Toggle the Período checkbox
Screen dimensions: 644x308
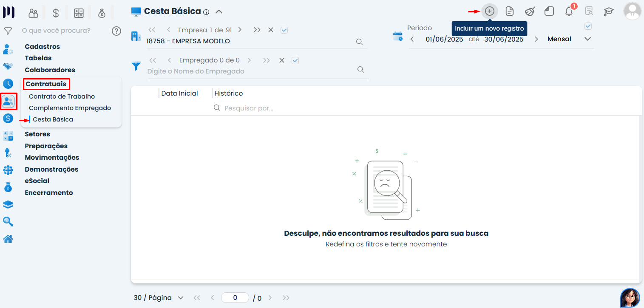[x=588, y=26]
